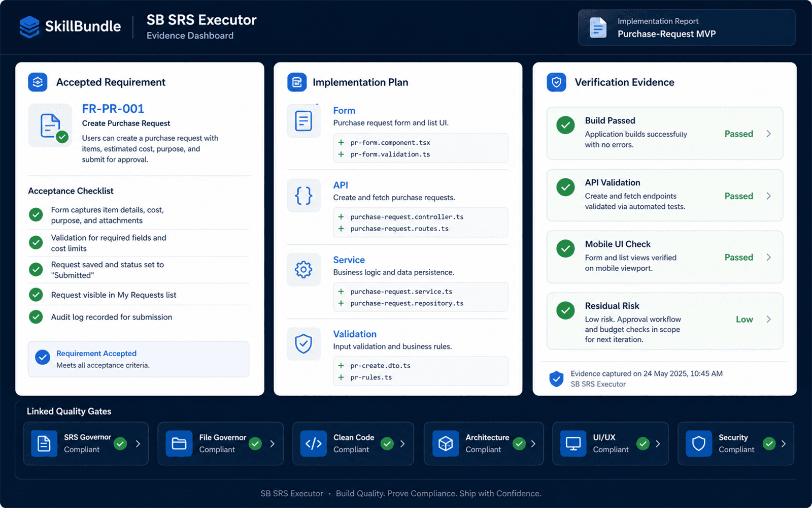Toggle the form captures item details check
812x508 pixels.
point(36,215)
